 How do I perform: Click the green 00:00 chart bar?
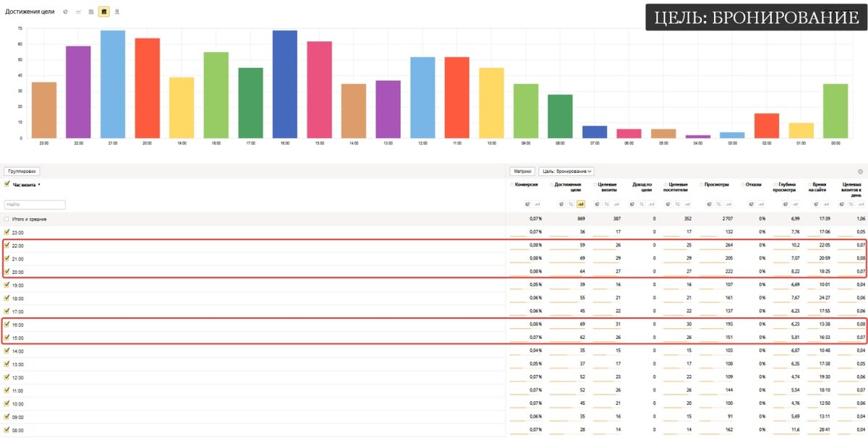pos(835,111)
